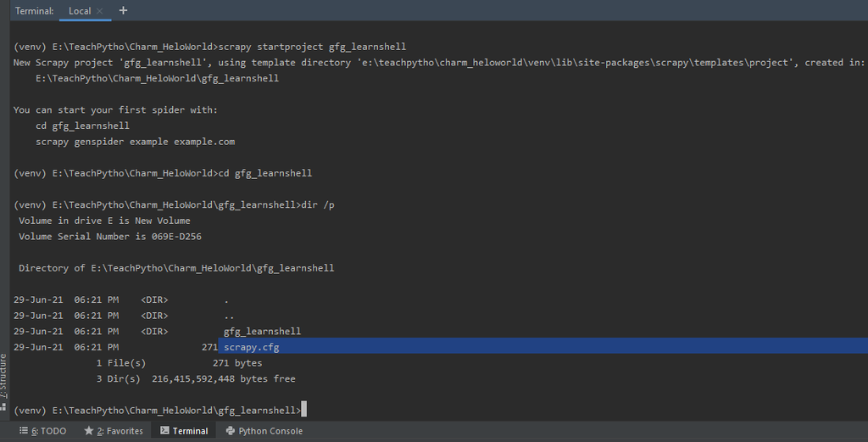Open a new terminal session with plus icon
This screenshot has height=442, width=868.
click(x=123, y=11)
